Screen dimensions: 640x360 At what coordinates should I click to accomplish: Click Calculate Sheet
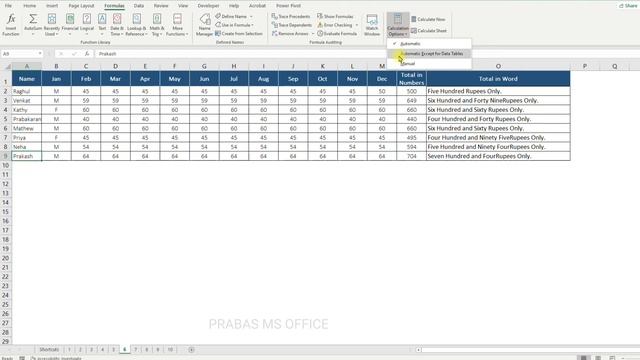(429, 31)
